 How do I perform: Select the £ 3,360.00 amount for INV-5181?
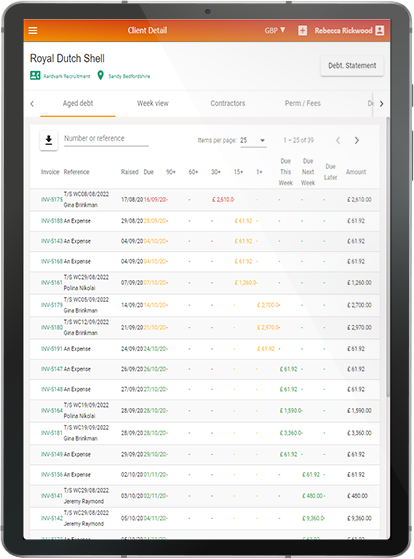[359, 433]
